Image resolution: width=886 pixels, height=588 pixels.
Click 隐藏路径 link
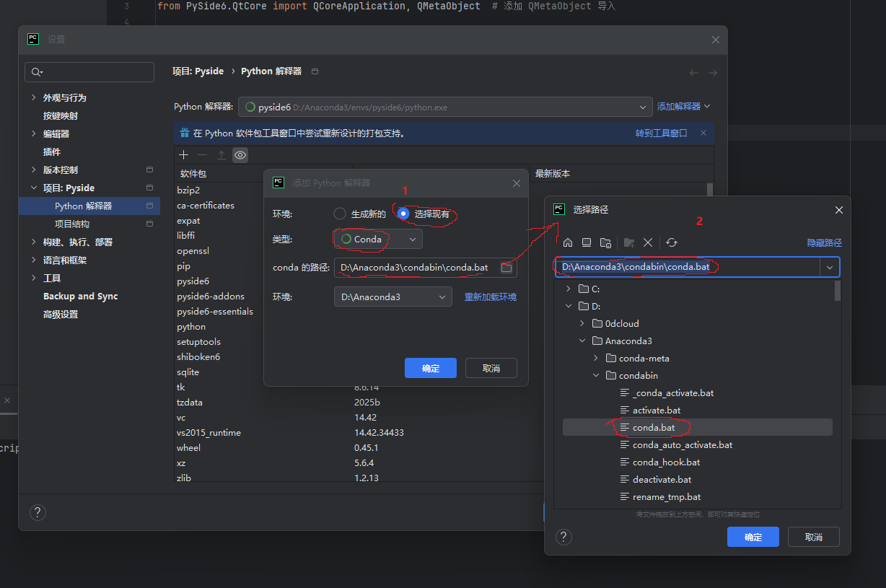[825, 242]
